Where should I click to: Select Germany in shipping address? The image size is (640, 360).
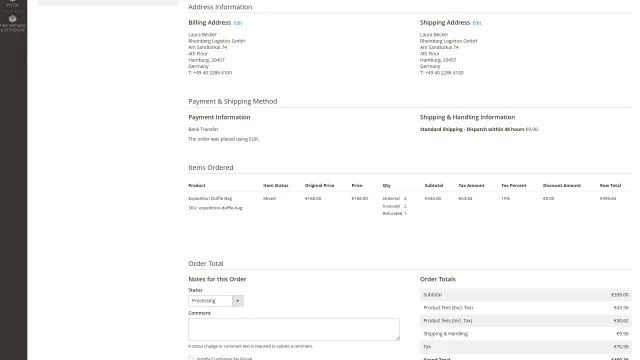pos(430,66)
